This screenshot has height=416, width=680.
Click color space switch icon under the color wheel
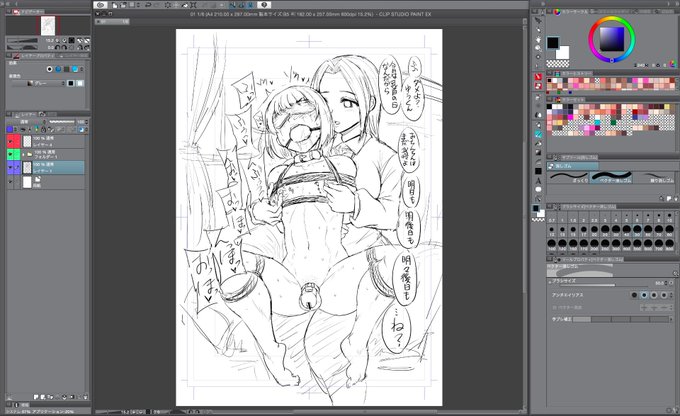coord(673,64)
